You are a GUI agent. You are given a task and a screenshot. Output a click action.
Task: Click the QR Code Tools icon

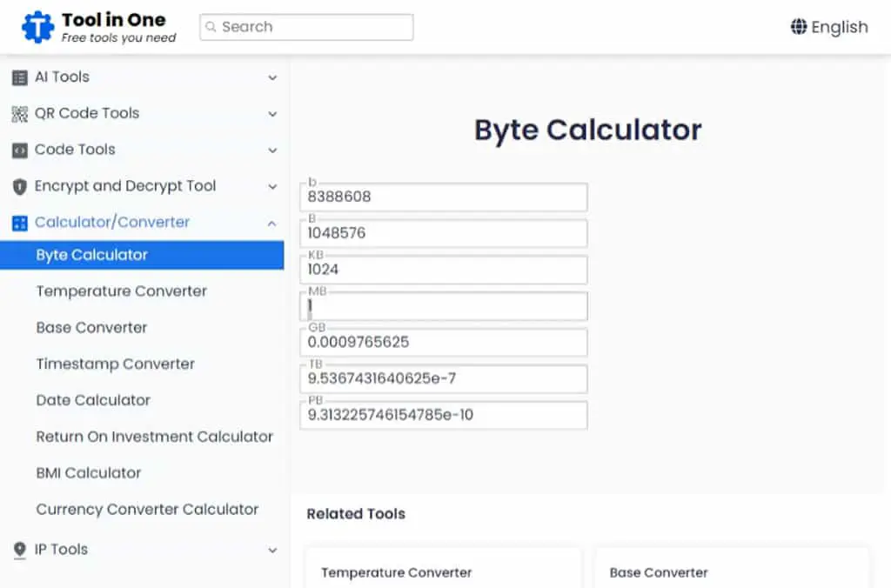(x=20, y=114)
